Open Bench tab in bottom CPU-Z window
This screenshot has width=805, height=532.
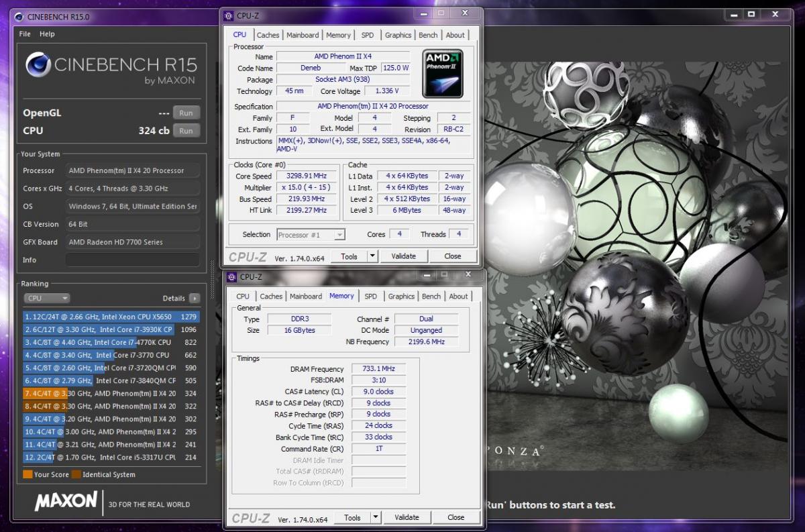coord(431,296)
